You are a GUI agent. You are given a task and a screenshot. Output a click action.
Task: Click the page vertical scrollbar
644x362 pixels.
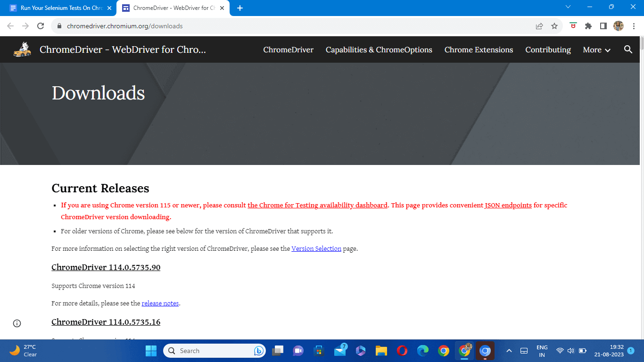(642, 189)
